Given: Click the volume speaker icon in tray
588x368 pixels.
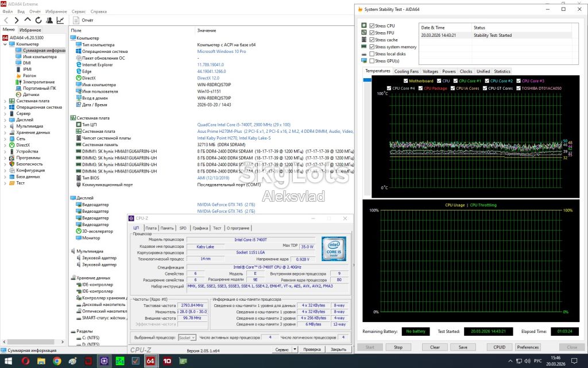Looking at the screenshot, I should coord(528,361).
